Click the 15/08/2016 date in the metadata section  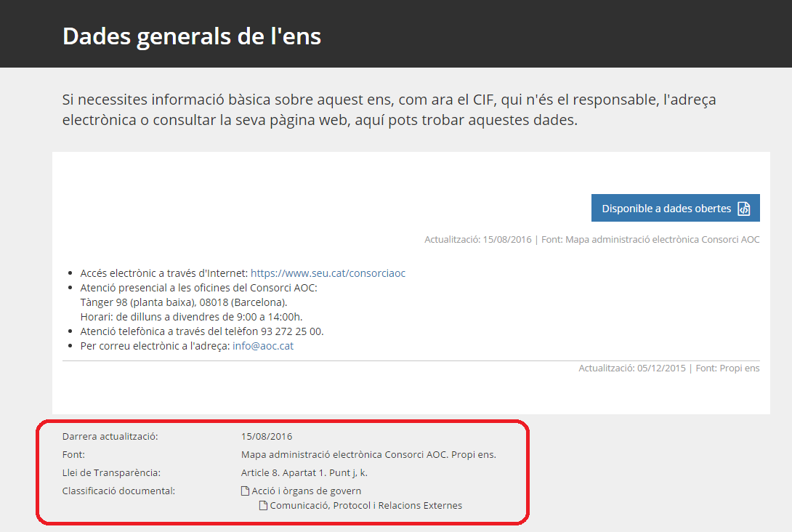267,437
